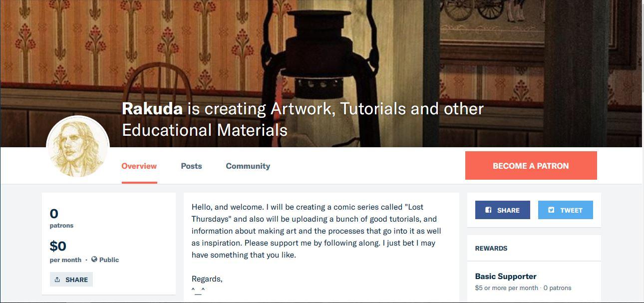Click the "Hello, and welcome" description paragraph
The image size is (644, 303).
pyautogui.click(x=316, y=231)
